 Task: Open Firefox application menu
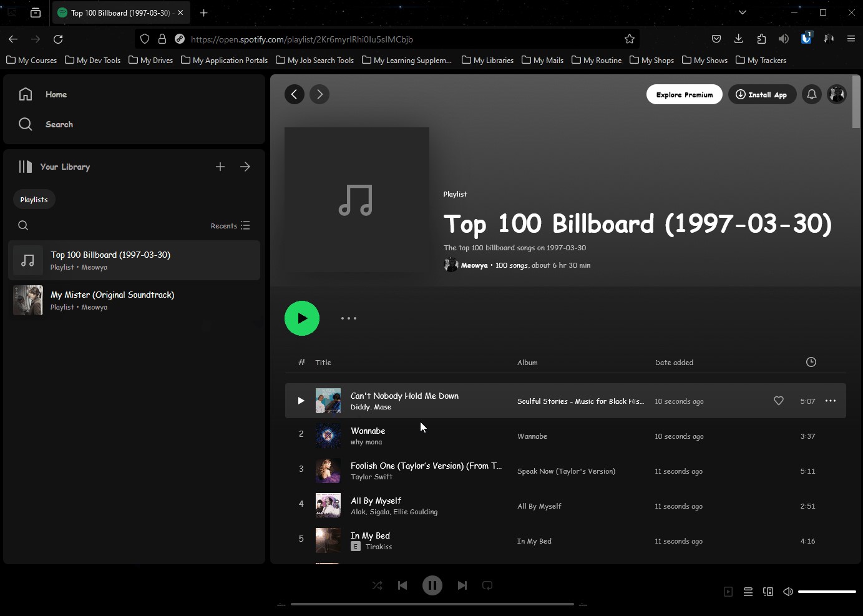(x=851, y=39)
